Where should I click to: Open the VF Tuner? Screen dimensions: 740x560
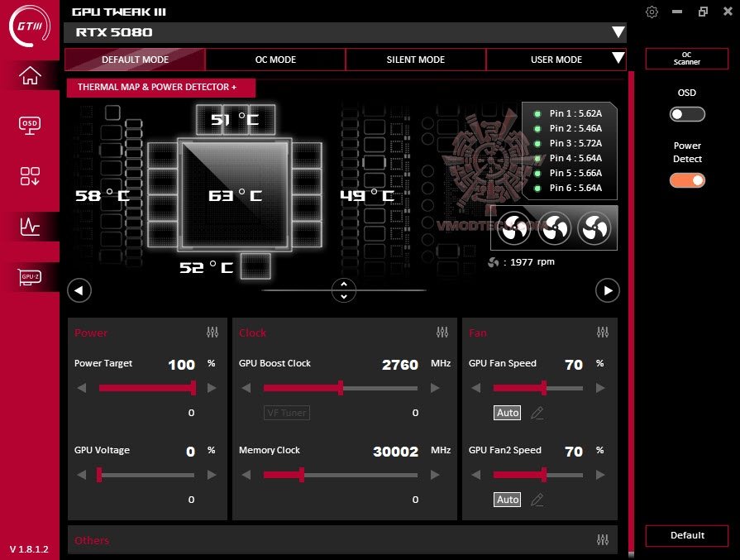coord(286,413)
